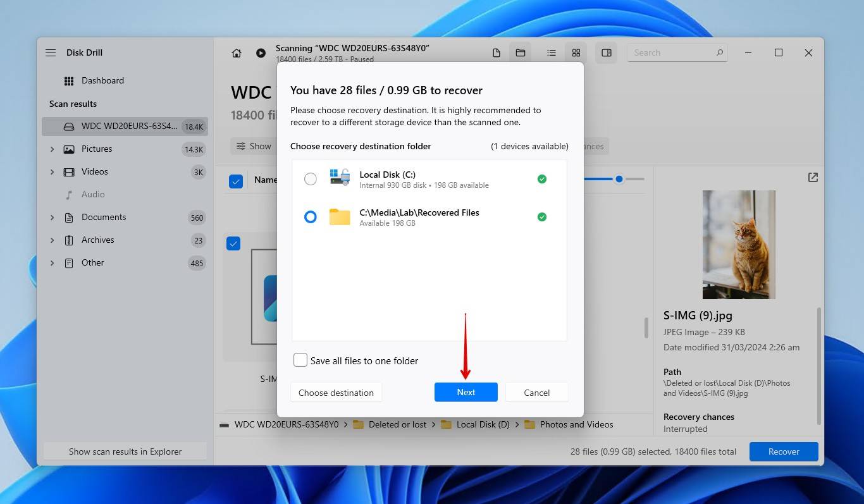Screen dimensions: 864x504
Task: Select C:\Media\Lab\Recovered Files destination
Action: click(x=311, y=217)
